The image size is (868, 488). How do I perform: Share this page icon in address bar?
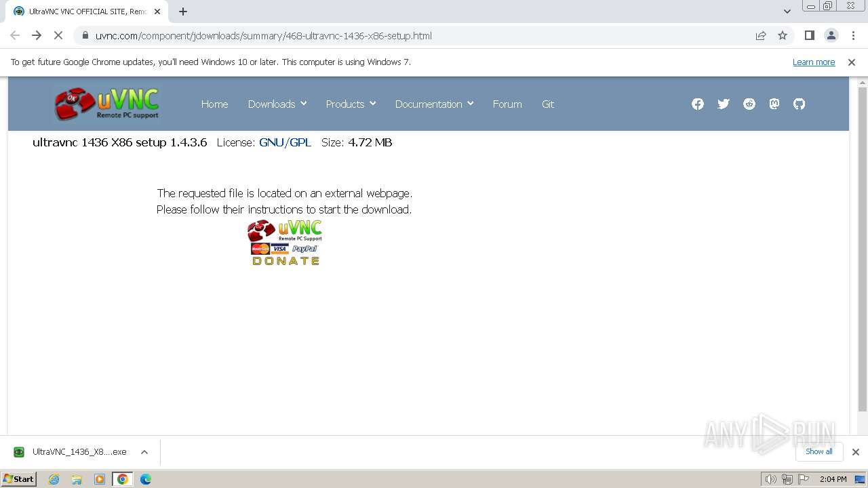pos(761,35)
